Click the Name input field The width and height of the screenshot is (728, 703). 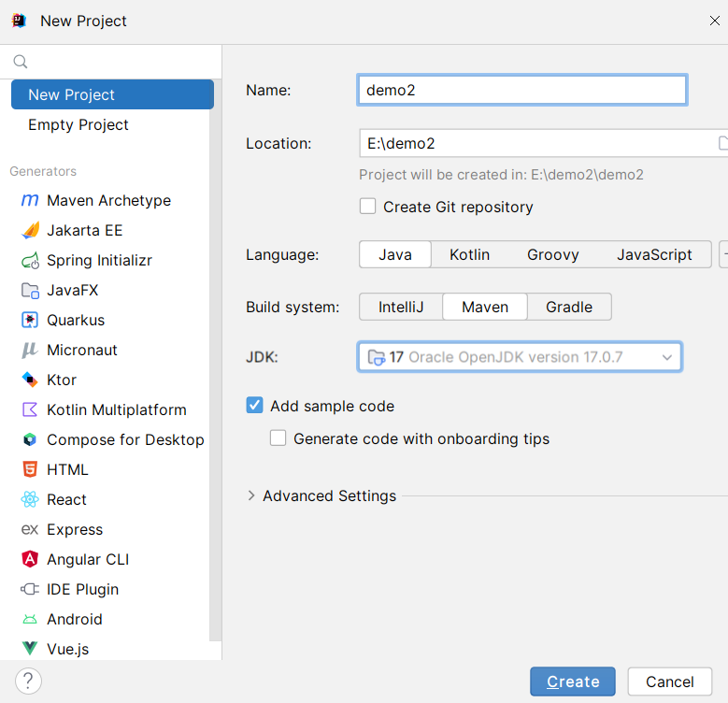coord(522,90)
